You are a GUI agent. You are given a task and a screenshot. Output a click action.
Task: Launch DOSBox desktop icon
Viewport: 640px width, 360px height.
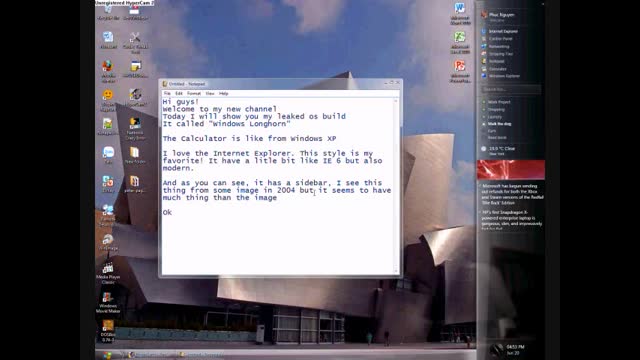tap(108, 331)
